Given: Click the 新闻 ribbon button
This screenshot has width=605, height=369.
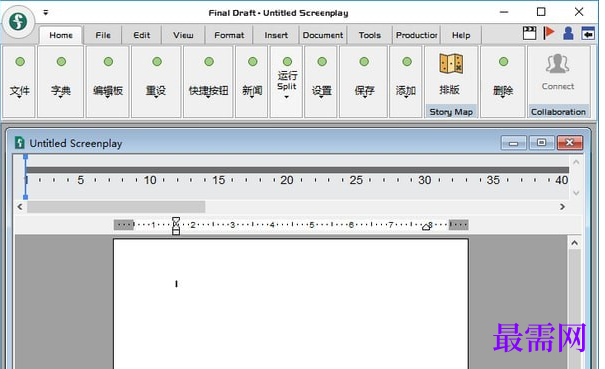Looking at the screenshot, I should point(252,81).
